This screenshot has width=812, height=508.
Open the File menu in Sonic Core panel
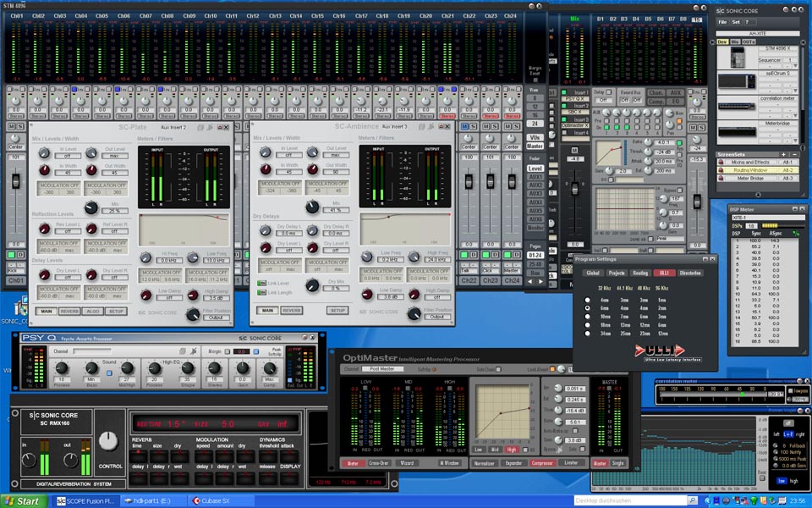pyautogui.click(x=722, y=22)
